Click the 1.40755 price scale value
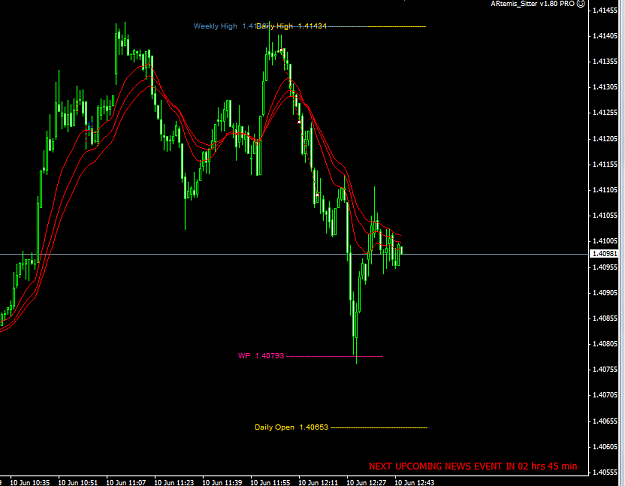The image size is (625, 486). pos(605,369)
